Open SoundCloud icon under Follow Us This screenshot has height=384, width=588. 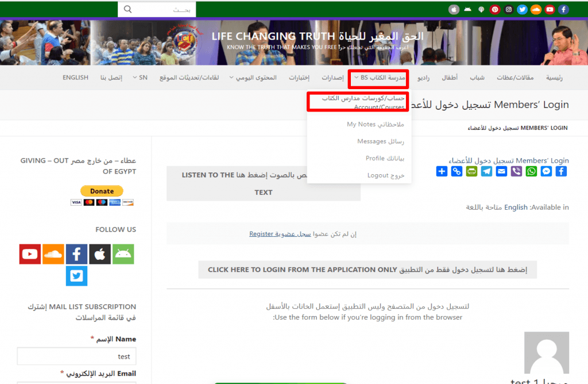53,254
